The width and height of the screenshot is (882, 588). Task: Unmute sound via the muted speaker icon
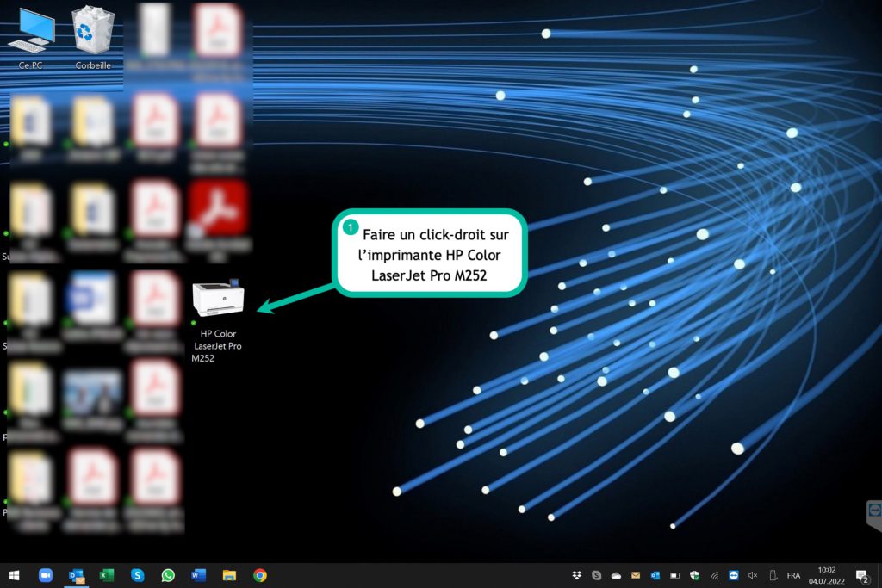[753, 575]
